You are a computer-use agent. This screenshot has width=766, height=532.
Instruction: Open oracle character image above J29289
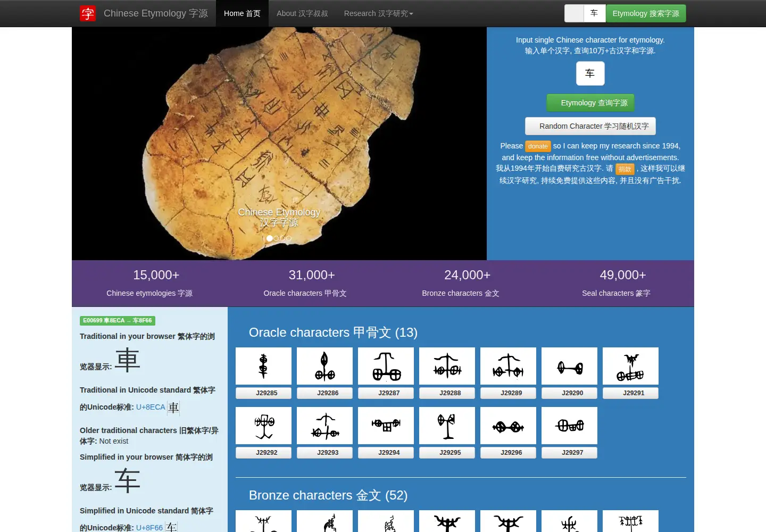pos(509,366)
